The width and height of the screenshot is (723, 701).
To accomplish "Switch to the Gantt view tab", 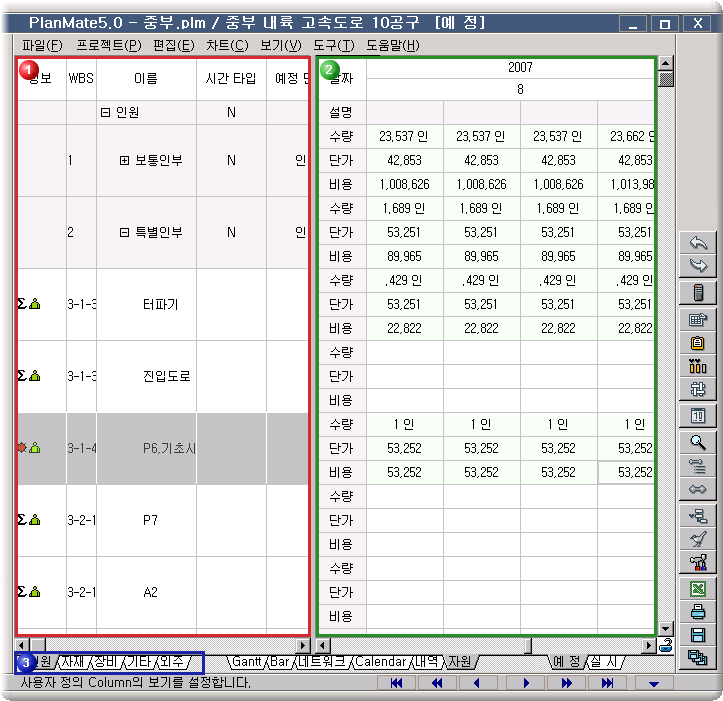I will (x=246, y=662).
